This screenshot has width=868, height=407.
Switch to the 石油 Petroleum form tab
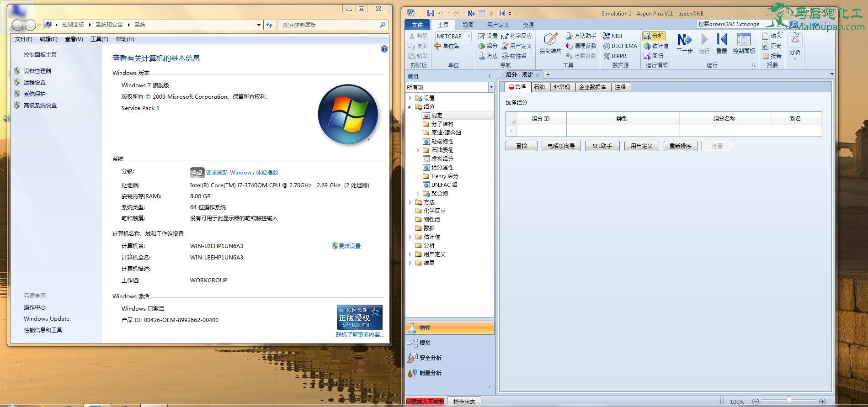[539, 87]
